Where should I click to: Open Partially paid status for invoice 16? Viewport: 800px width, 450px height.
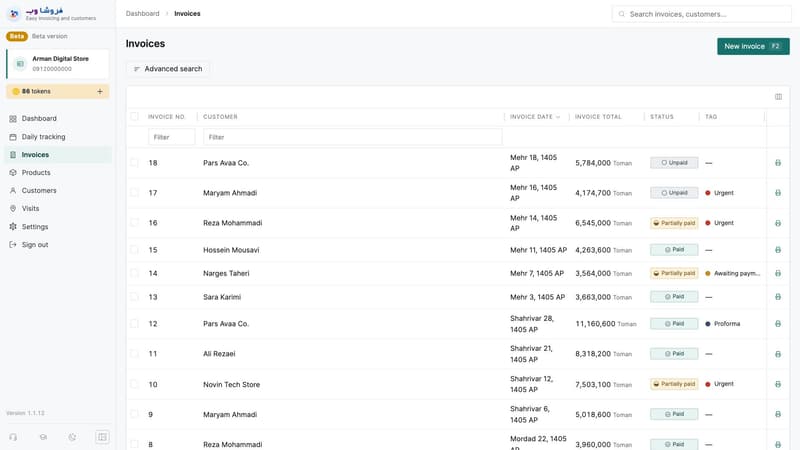click(x=674, y=223)
